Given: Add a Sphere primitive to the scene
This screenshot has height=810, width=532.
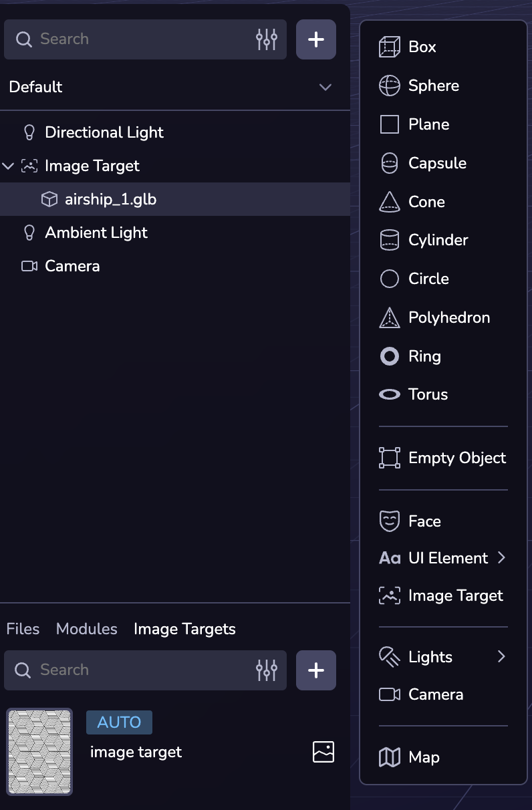Looking at the screenshot, I should 433,86.
